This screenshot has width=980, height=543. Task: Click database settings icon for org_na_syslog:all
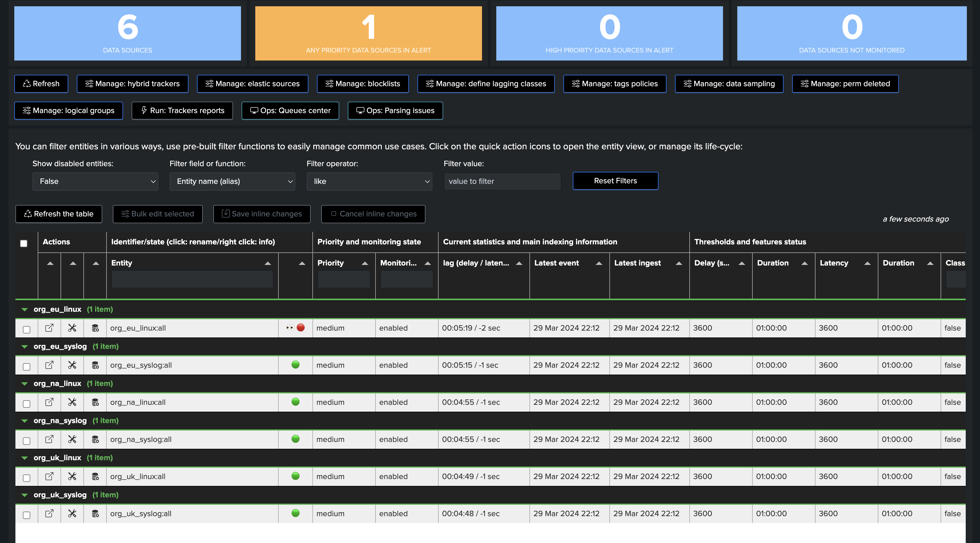pos(95,439)
